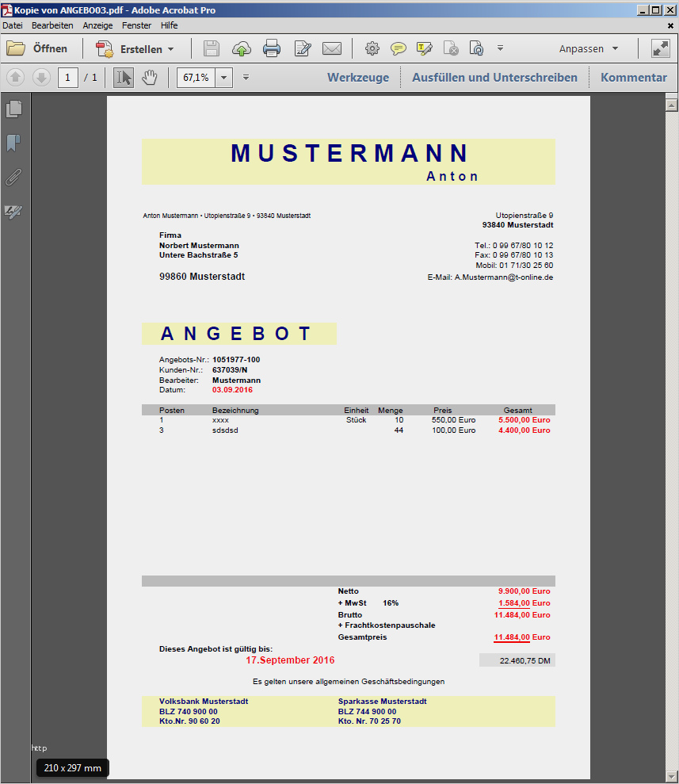Click the edit document pencil icon

302,49
